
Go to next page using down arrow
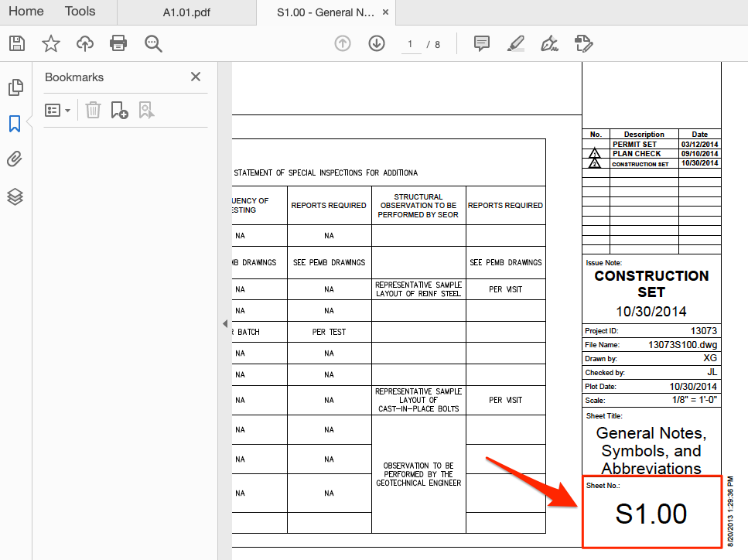[x=377, y=43]
